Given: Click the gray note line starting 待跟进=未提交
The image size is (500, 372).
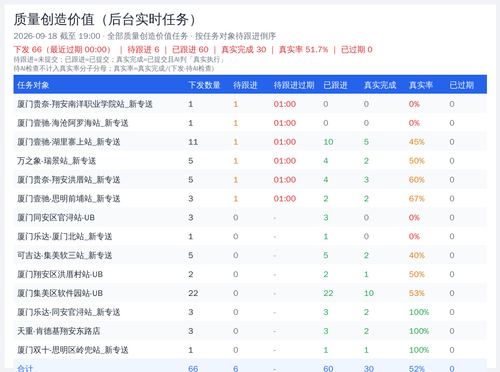Looking at the screenshot, I should (119, 60).
